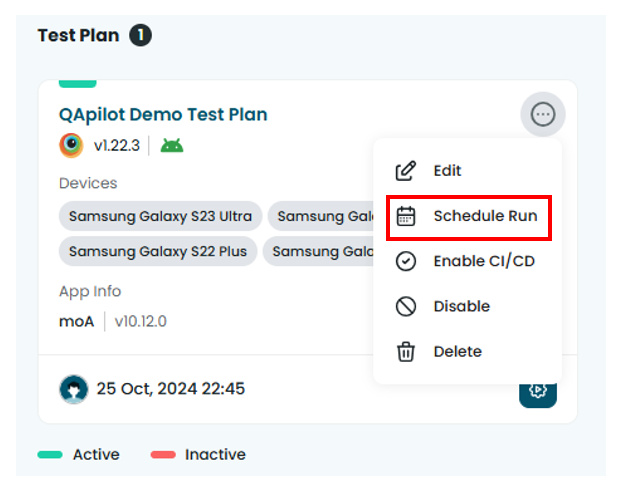Click the pencil Edit icon

click(x=405, y=171)
